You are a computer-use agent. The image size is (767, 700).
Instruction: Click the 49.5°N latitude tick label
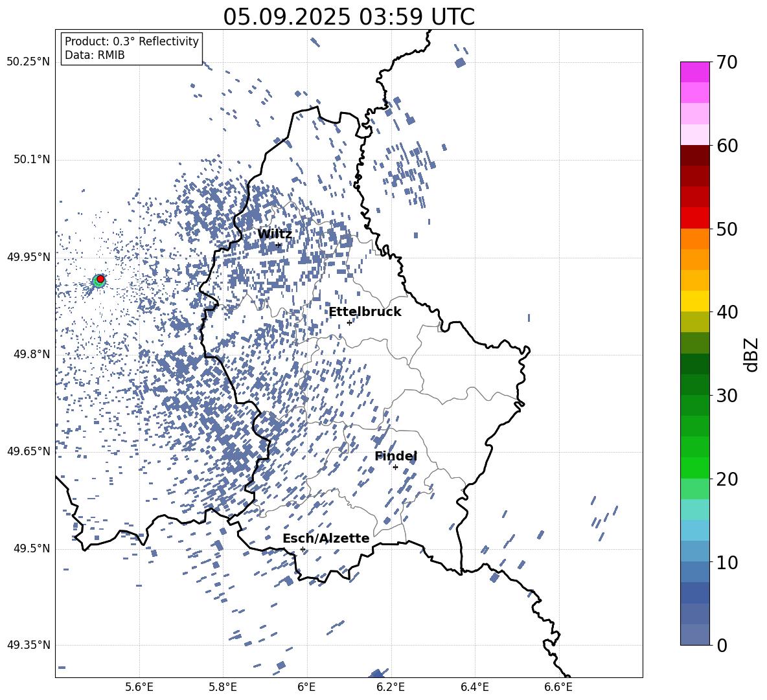point(32,548)
